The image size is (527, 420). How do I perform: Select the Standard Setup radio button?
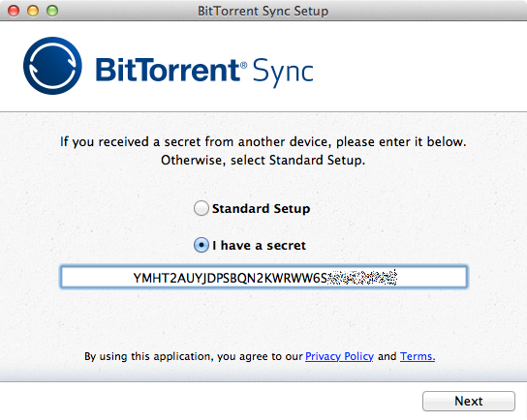pos(201,208)
